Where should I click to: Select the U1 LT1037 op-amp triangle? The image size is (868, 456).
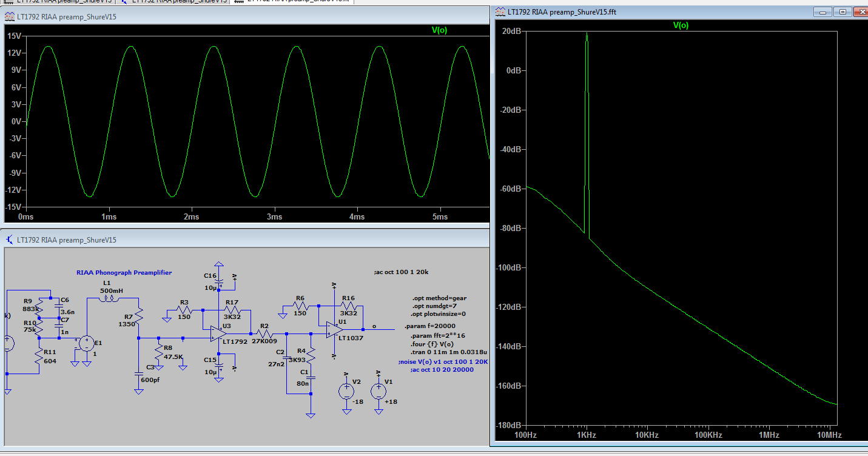pyautogui.click(x=334, y=329)
